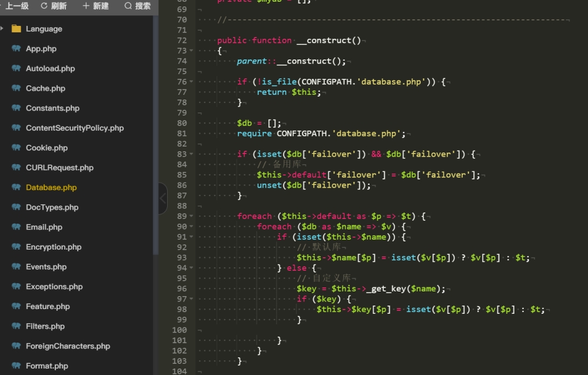Image resolution: width=588 pixels, height=375 pixels.
Task: Fold the foreach block at line 89
Action: click(x=191, y=216)
